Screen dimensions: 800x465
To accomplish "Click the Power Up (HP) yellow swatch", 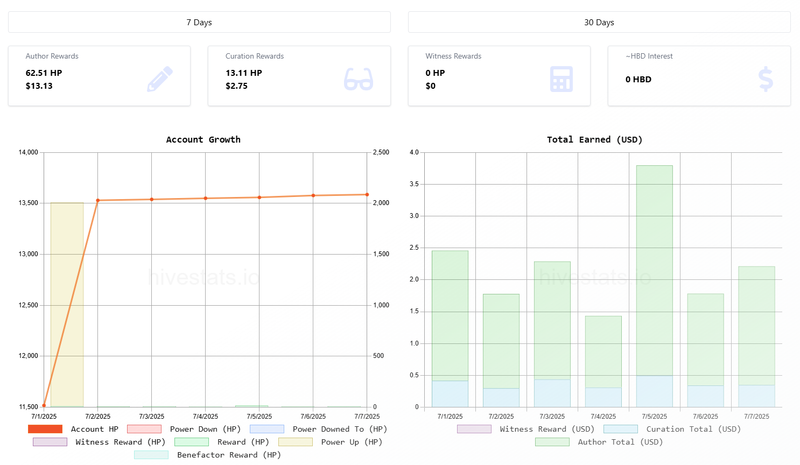I will (x=295, y=442).
